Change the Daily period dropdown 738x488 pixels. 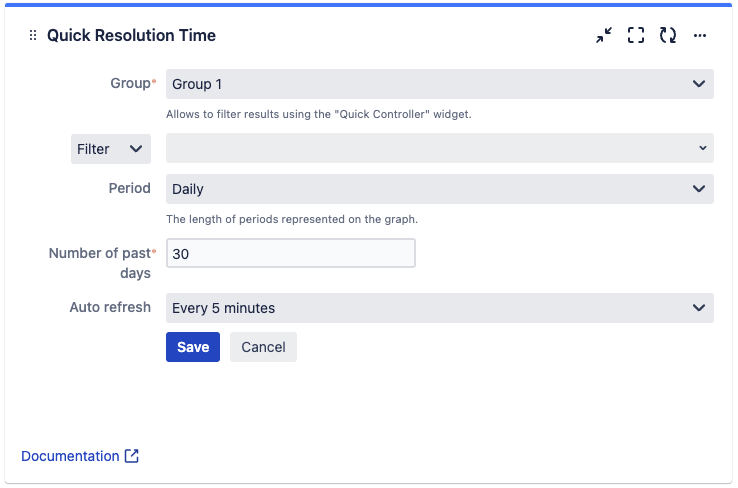(x=439, y=188)
